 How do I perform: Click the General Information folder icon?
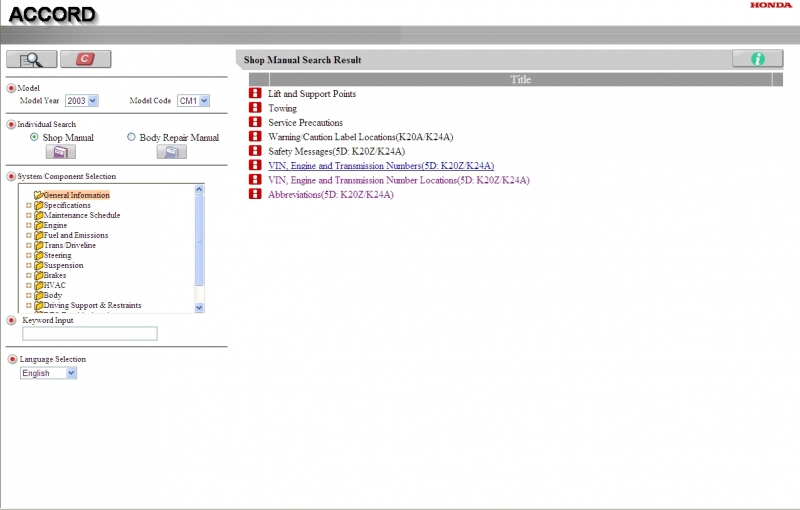point(38,195)
